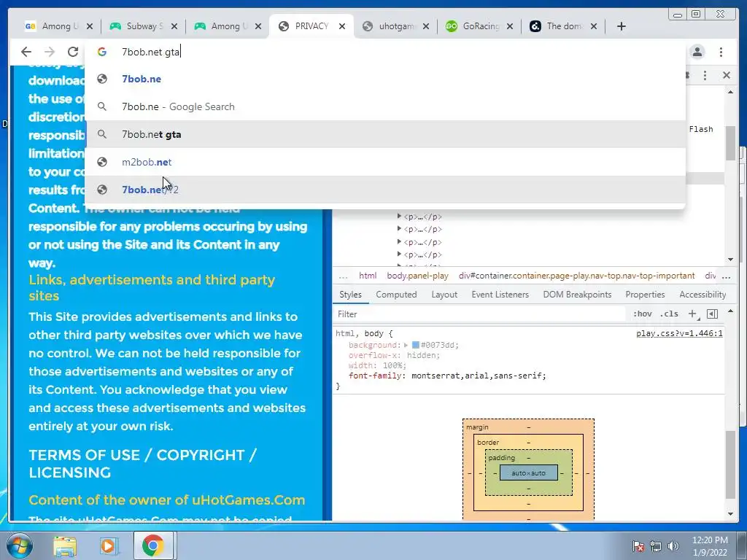
Task: Select the body.panel-play breadcrumb
Action: coord(418,276)
